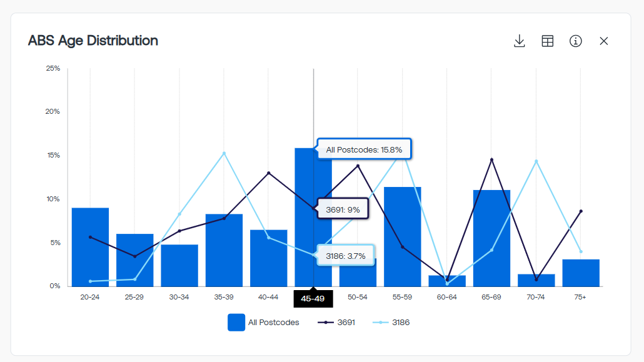Click the 10% y-axis label

click(x=53, y=199)
